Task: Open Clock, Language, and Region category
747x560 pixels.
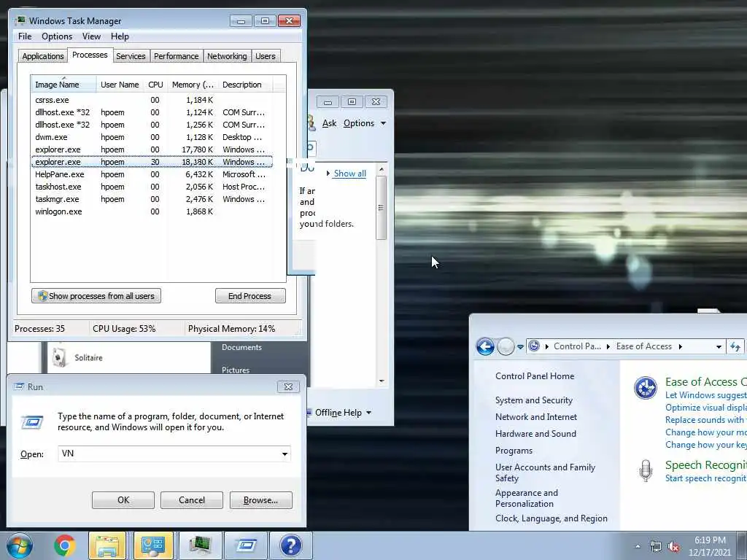Action: coord(551,518)
